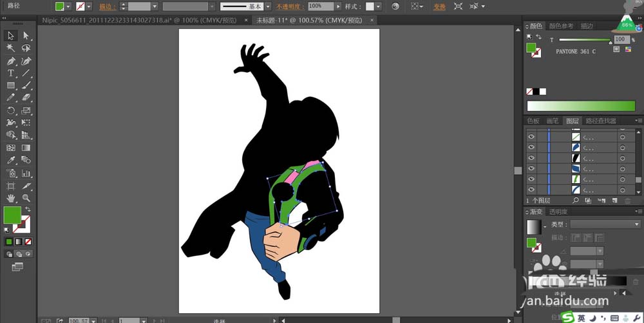
Task: Select the Zoom magnifier tool
Action: [x=26, y=198]
